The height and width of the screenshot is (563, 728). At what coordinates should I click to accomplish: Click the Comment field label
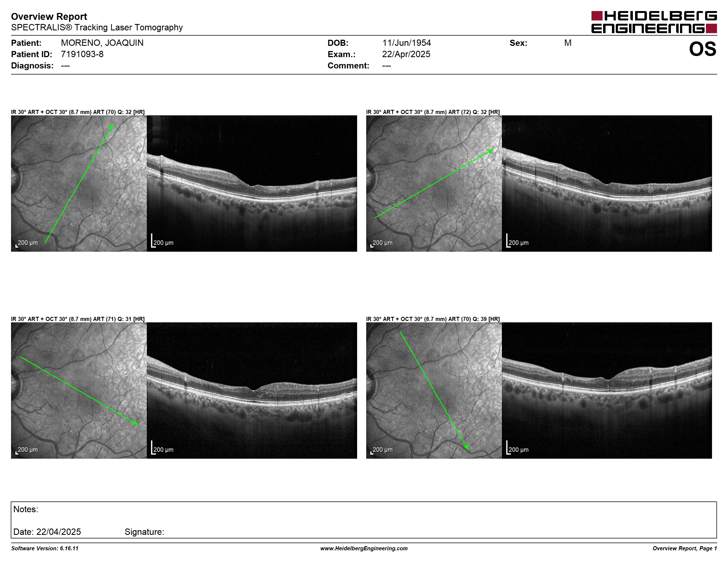348,65
